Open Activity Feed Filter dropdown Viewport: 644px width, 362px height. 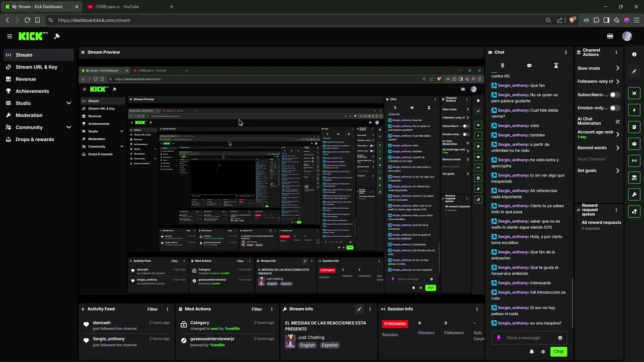152,309
